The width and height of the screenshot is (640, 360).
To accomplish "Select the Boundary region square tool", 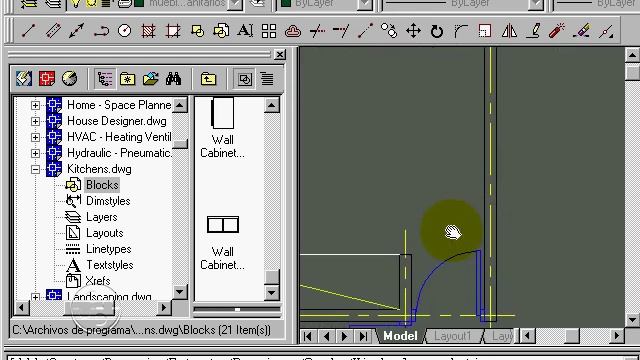I will tap(173, 31).
